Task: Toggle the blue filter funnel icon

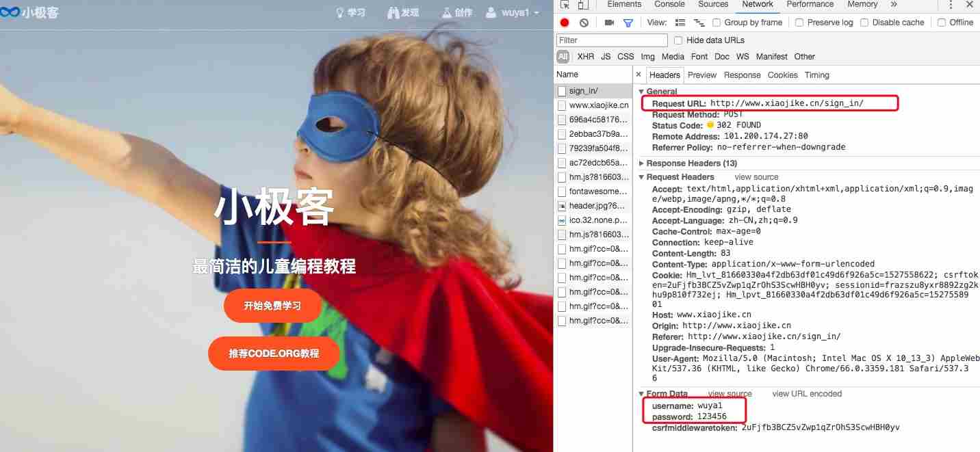Action: click(x=628, y=23)
